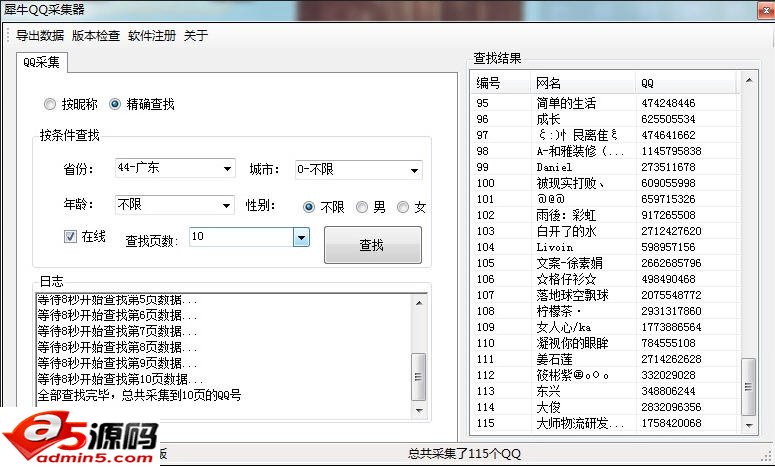Open the 城市 dropdown showing 0-不限

[x=358, y=170]
